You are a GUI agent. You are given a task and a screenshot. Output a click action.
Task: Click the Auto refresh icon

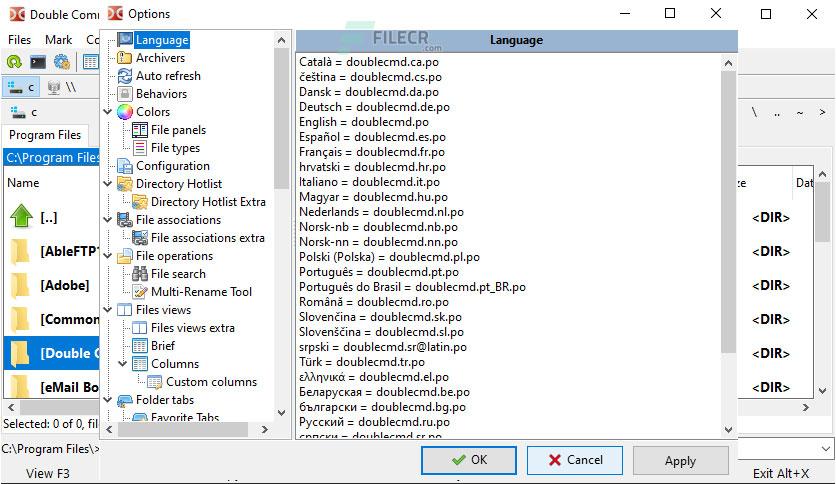[x=125, y=76]
